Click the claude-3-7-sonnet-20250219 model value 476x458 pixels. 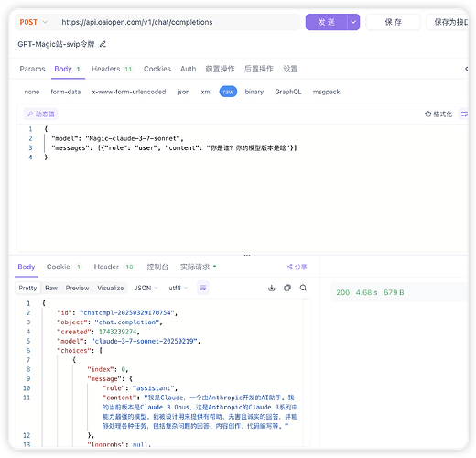coord(144,341)
